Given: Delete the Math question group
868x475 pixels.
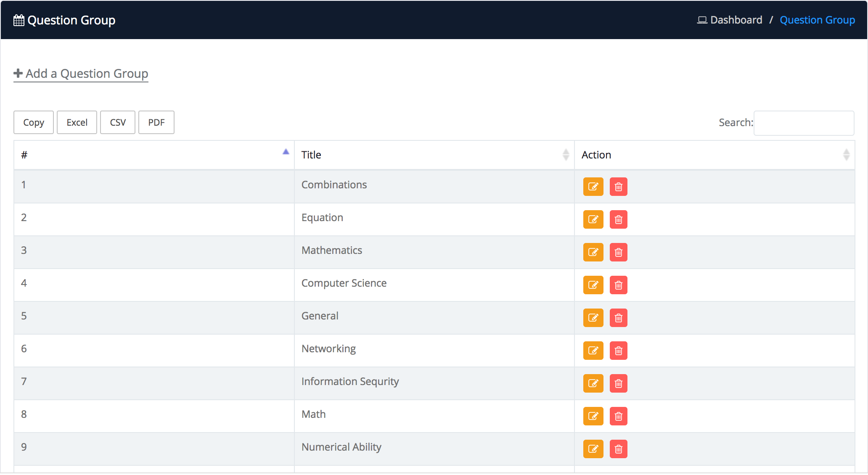Looking at the screenshot, I should (x=618, y=416).
